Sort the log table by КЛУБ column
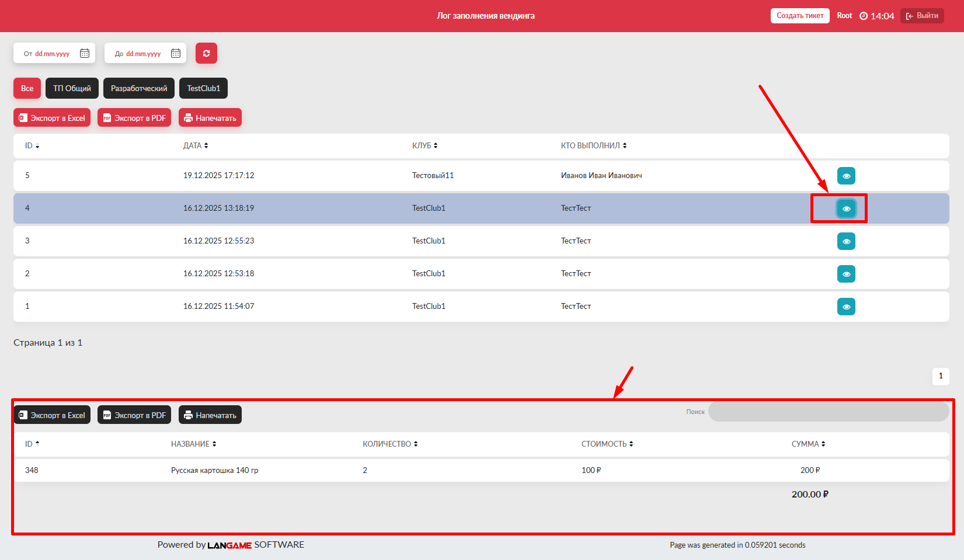Image resolution: width=964 pixels, height=560 pixels. click(424, 145)
